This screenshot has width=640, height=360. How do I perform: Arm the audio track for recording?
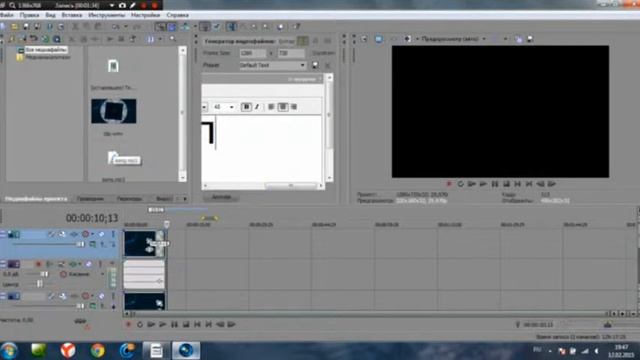click(38, 264)
